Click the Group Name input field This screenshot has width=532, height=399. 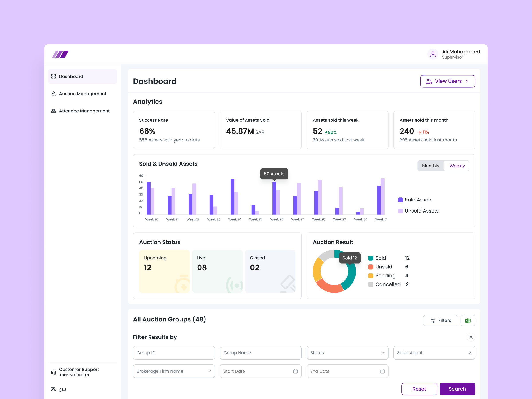pos(260,353)
